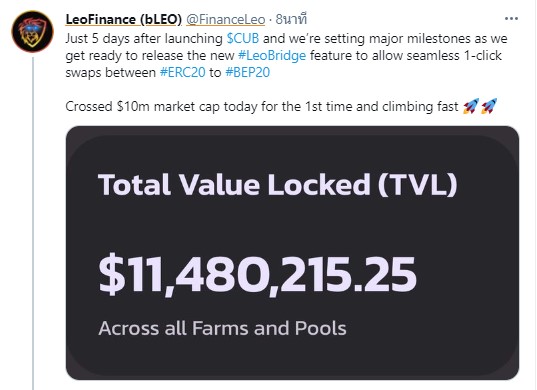Open the tweet's three-dot more options menu
537x390 pixels.
click(x=511, y=18)
